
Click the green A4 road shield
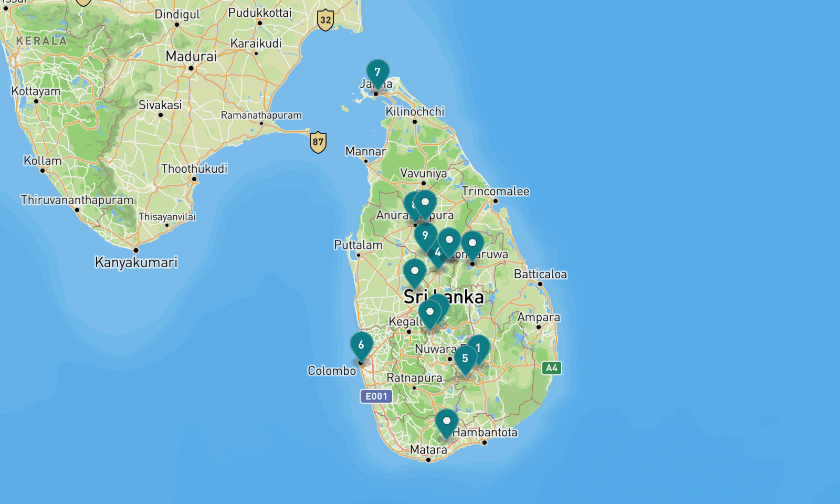(x=552, y=368)
